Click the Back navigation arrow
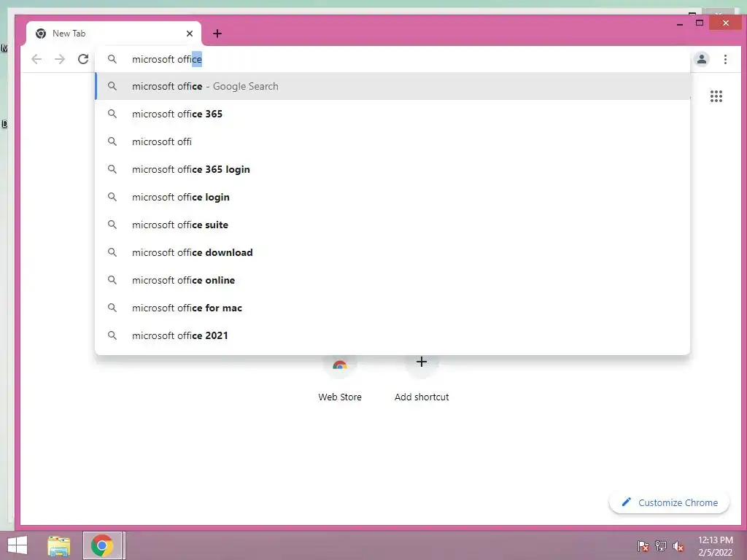 (36, 59)
